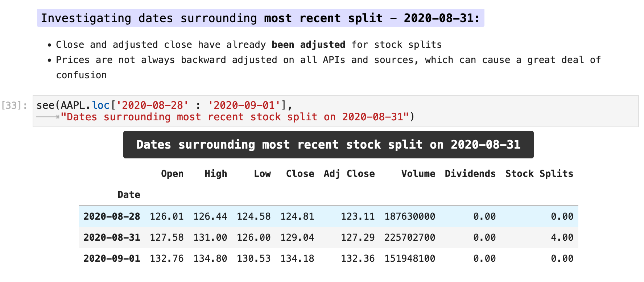This screenshot has height=282, width=644.
Task: Click the string '2020-09-01' in the code
Action: 244,105
